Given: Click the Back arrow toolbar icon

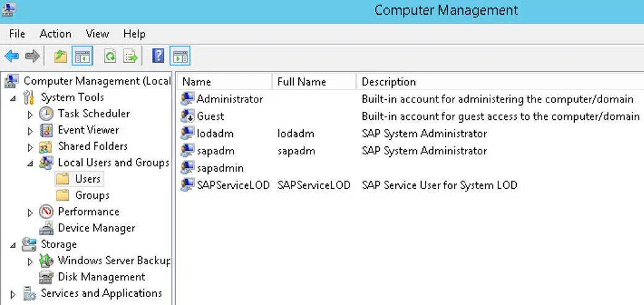Looking at the screenshot, I should 12,56.
